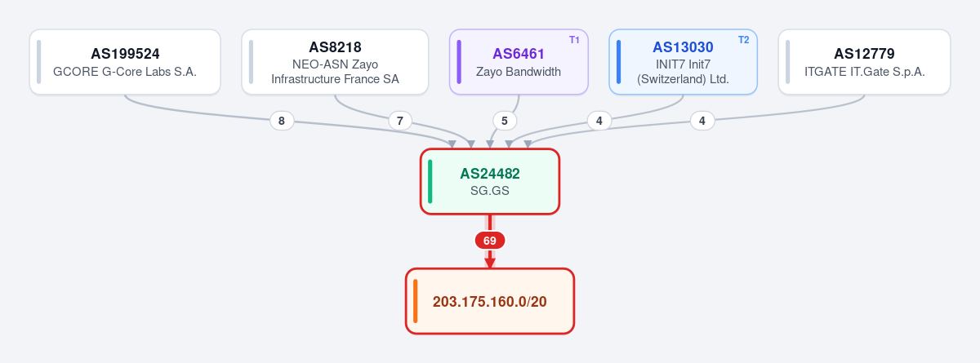The height and width of the screenshot is (363, 980).
Task: Click the AS24482 SG.GS origin node
Action: tap(490, 181)
